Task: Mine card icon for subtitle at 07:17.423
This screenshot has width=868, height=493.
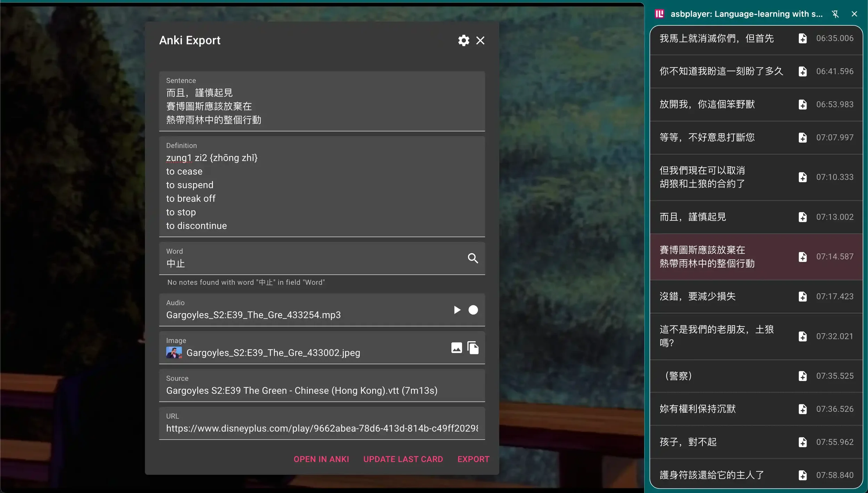Action: 802,296
